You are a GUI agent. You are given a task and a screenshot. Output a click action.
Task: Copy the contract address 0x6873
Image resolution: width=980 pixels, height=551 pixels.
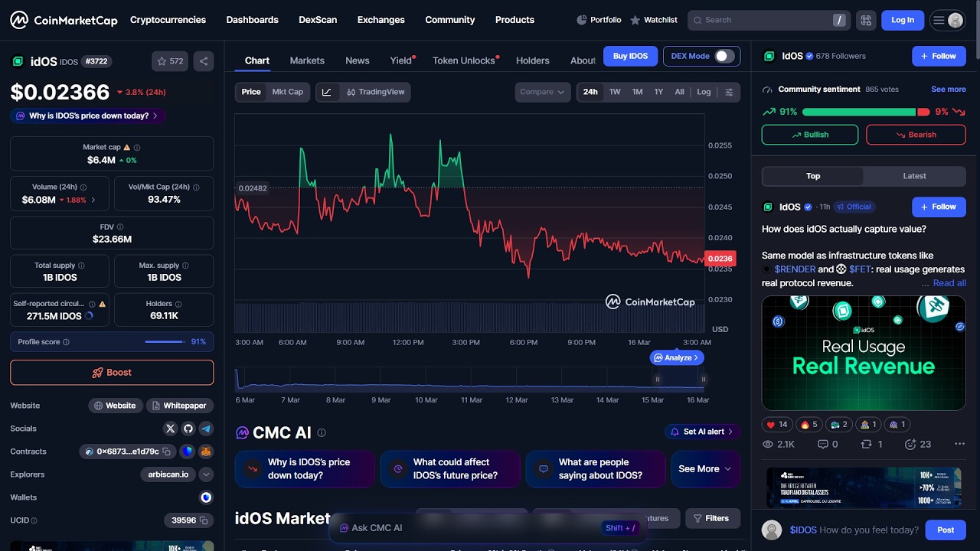click(166, 452)
